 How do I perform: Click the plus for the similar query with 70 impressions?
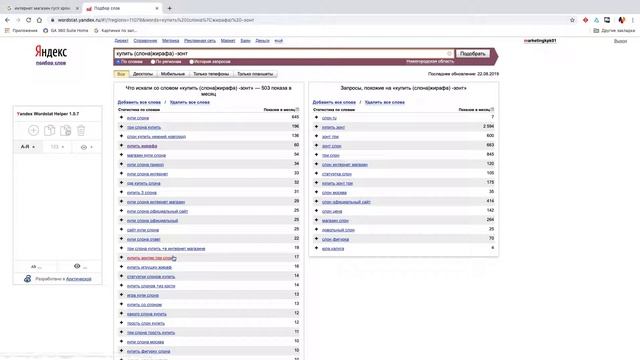316,239
